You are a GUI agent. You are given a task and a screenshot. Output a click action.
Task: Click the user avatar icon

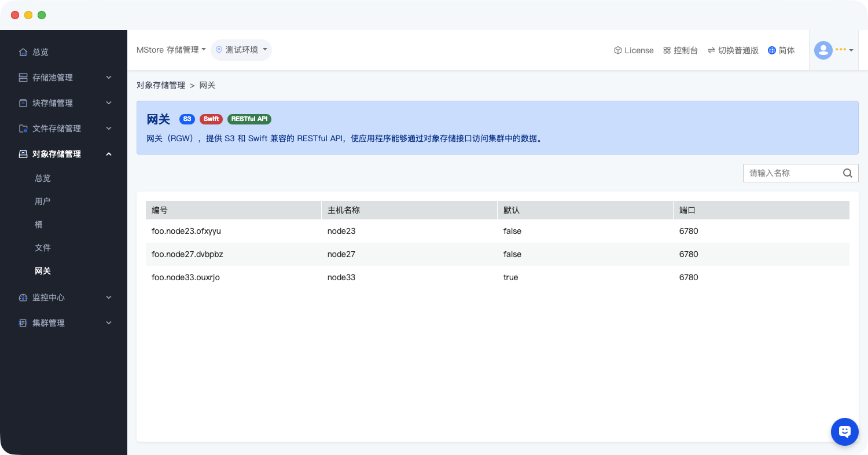coord(823,50)
